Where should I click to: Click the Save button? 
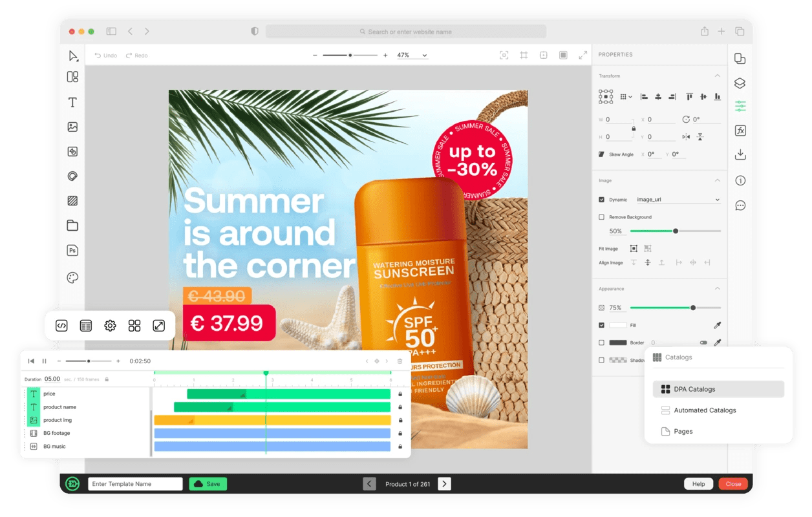[x=208, y=484]
